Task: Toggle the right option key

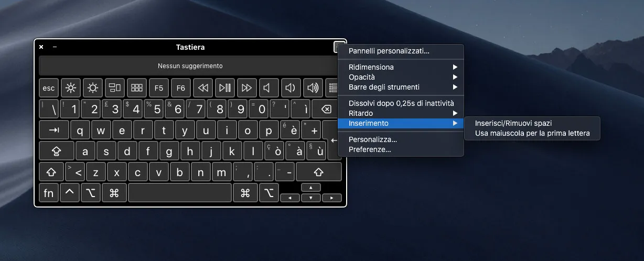Action: 269,193
